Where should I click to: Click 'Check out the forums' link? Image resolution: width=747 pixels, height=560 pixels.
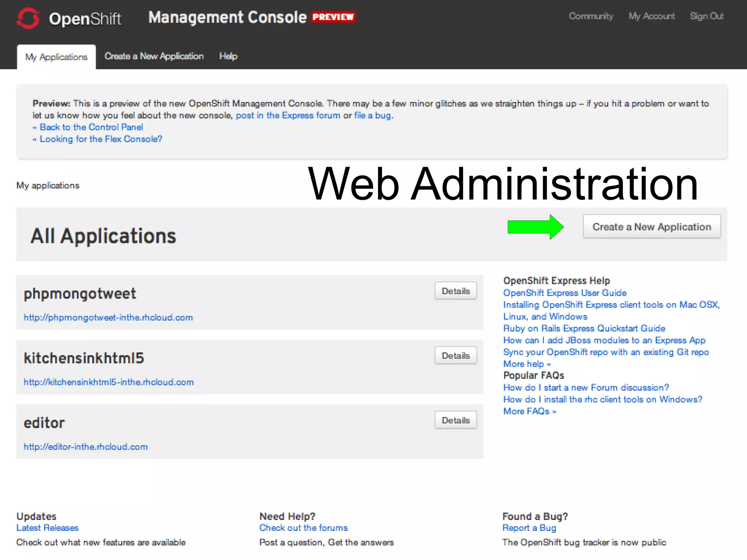(303, 528)
